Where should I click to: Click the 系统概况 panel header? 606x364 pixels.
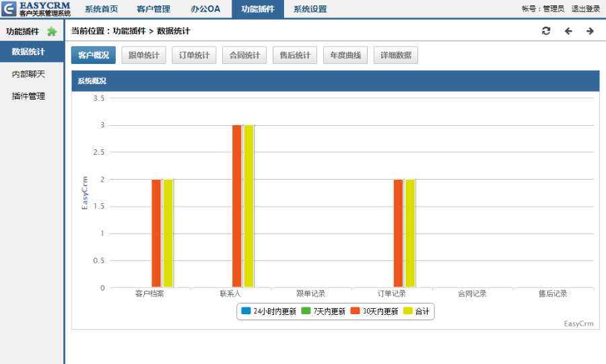(x=335, y=81)
